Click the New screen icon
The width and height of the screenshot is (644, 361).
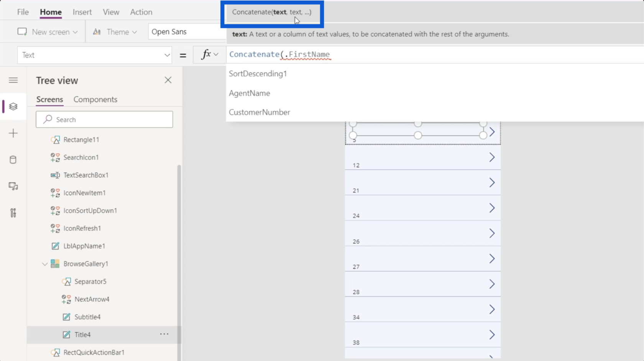(x=22, y=32)
